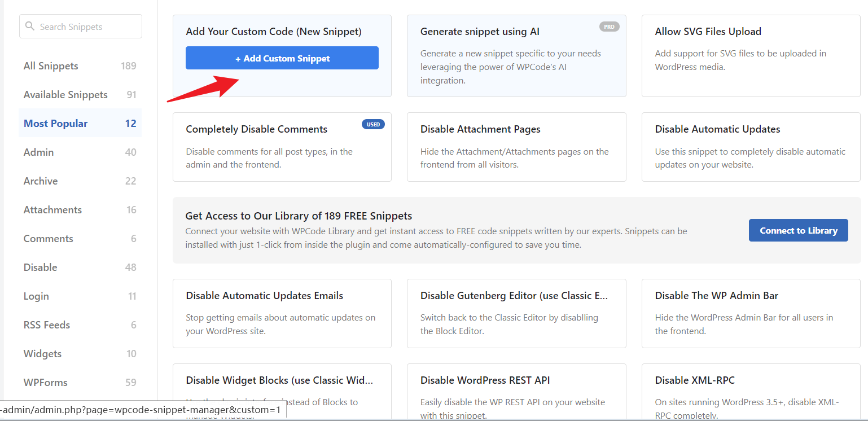Image resolution: width=868 pixels, height=421 pixels.
Task: Open the Completely Disable Comments card
Action: coord(282,147)
